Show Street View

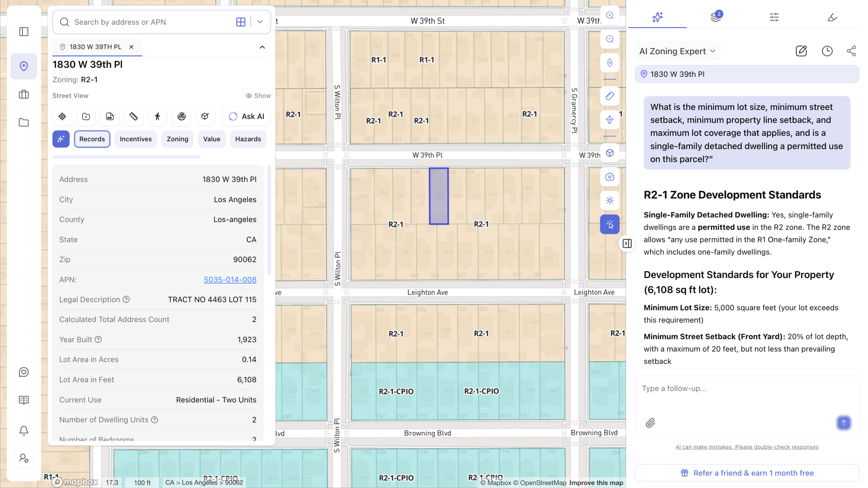click(x=258, y=96)
